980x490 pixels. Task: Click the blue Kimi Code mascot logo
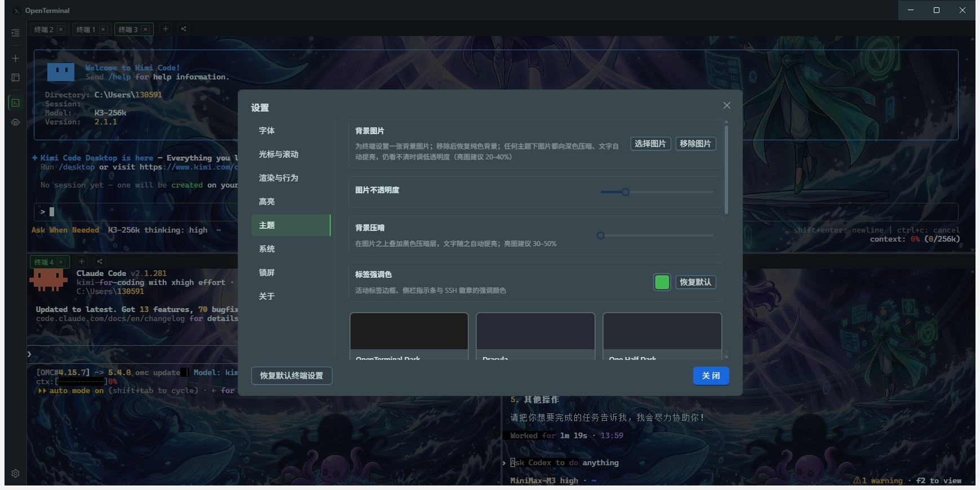(61, 72)
